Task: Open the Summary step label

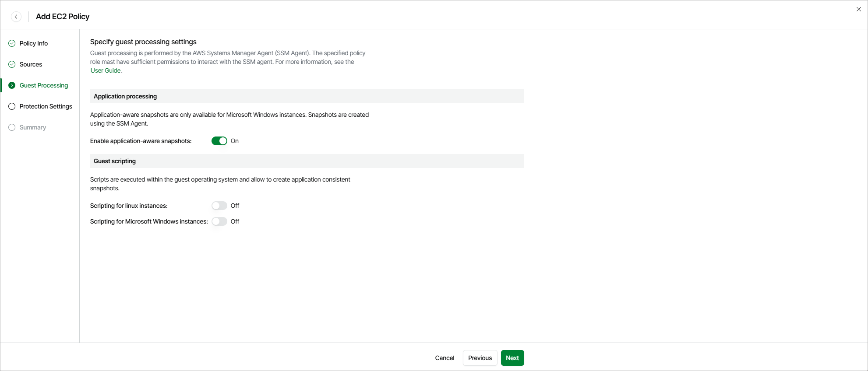Action: click(33, 127)
